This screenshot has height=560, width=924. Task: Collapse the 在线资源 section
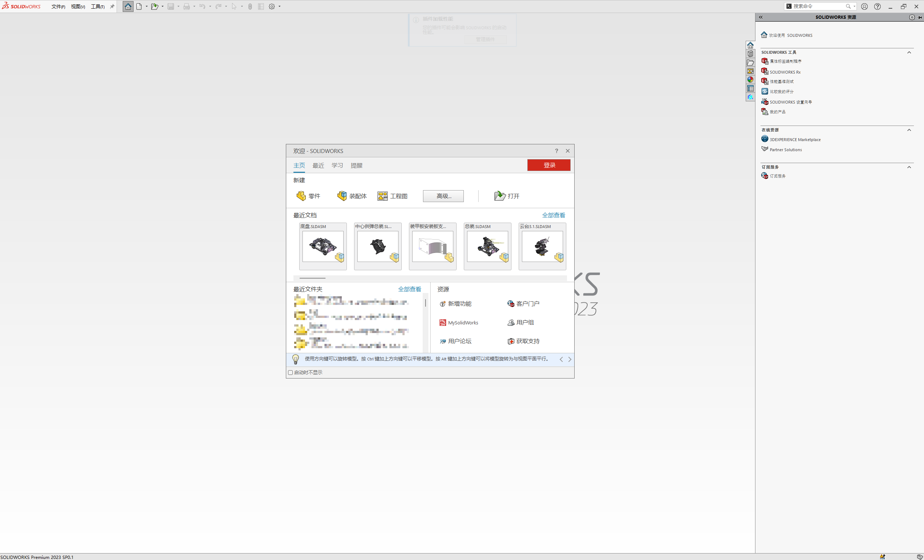[x=909, y=130]
